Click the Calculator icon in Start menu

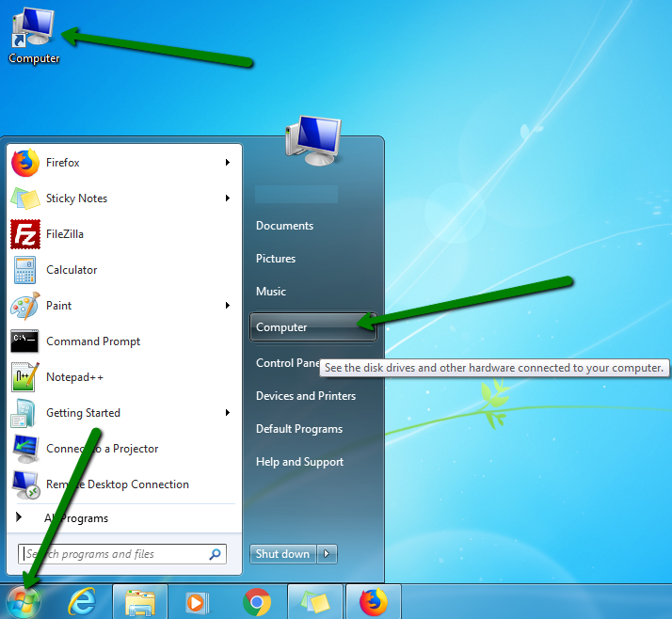coord(24,270)
